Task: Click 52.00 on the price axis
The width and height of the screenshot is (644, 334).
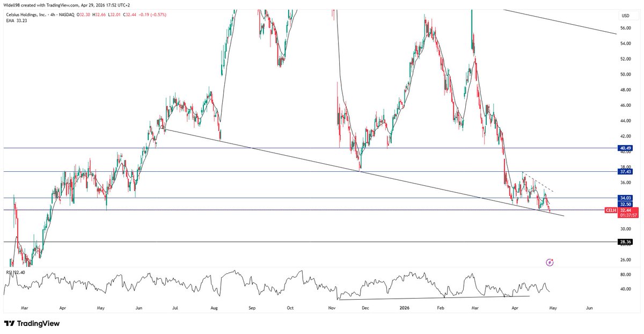Action: (x=626, y=59)
